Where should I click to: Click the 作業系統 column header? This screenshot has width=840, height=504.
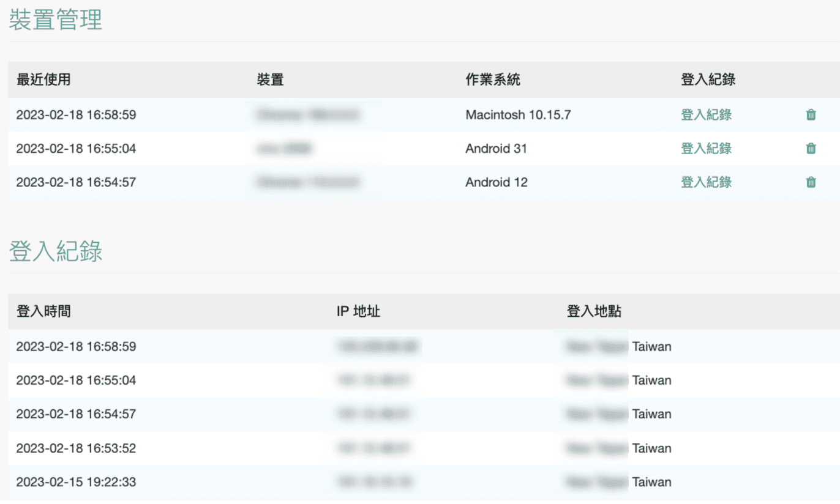492,80
